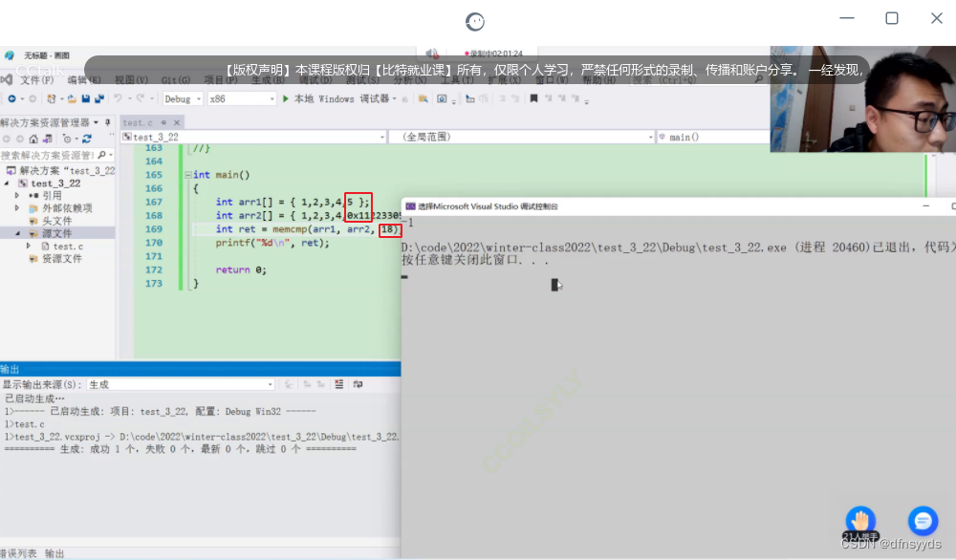This screenshot has height=560, width=956.
Task: Switch to the 输出 tab at the bottom
Action: click(x=54, y=553)
